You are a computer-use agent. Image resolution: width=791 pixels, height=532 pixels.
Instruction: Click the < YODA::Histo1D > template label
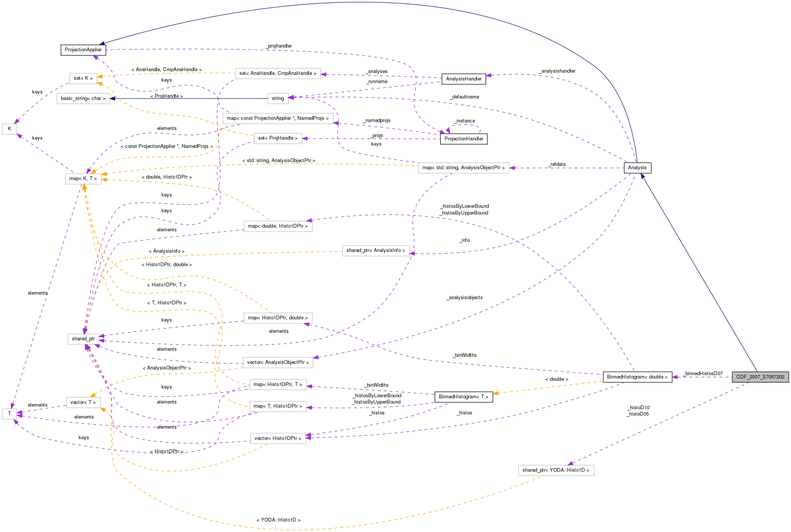coord(279,520)
